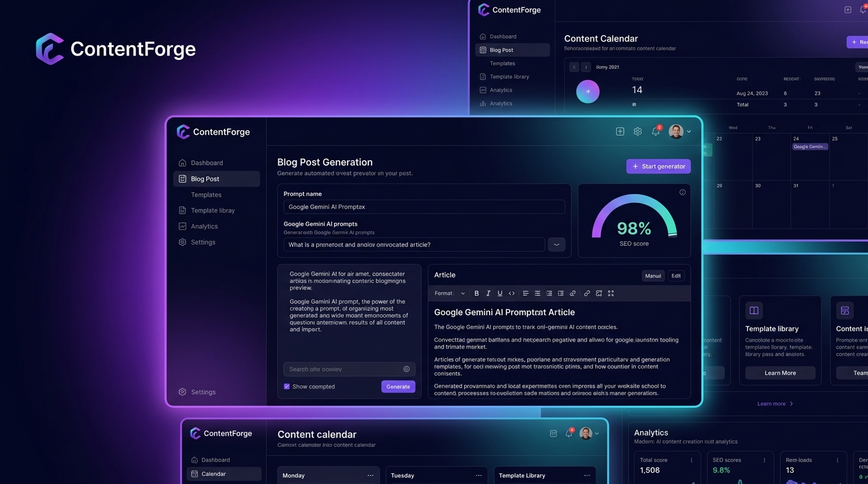Insert an image from the Article toolbar

point(599,294)
